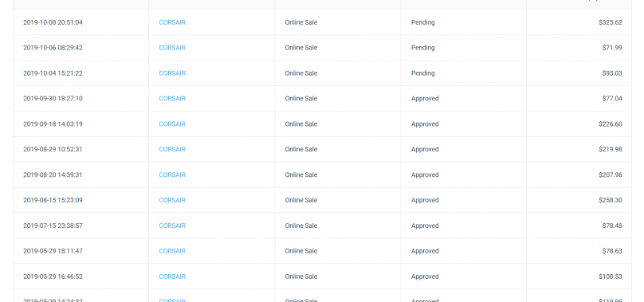The height and width of the screenshot is (302, 644).
Task: Open CORSAIR link for the $71.99 sale
Action: pos(172,48)
